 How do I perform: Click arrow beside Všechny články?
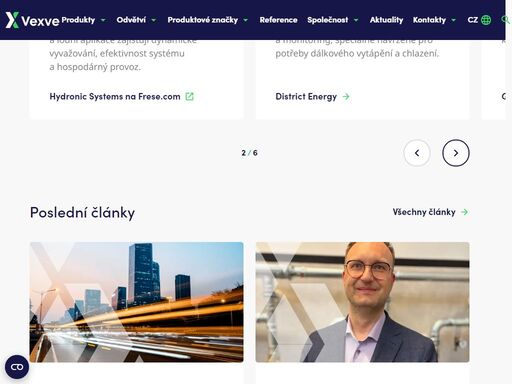click(x=464, y=212)
